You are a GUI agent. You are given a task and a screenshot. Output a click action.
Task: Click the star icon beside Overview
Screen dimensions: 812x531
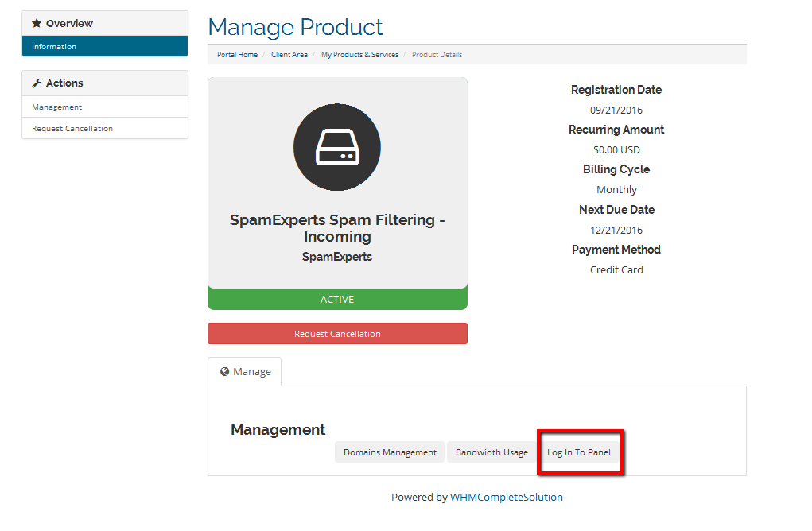click(37, 23)
